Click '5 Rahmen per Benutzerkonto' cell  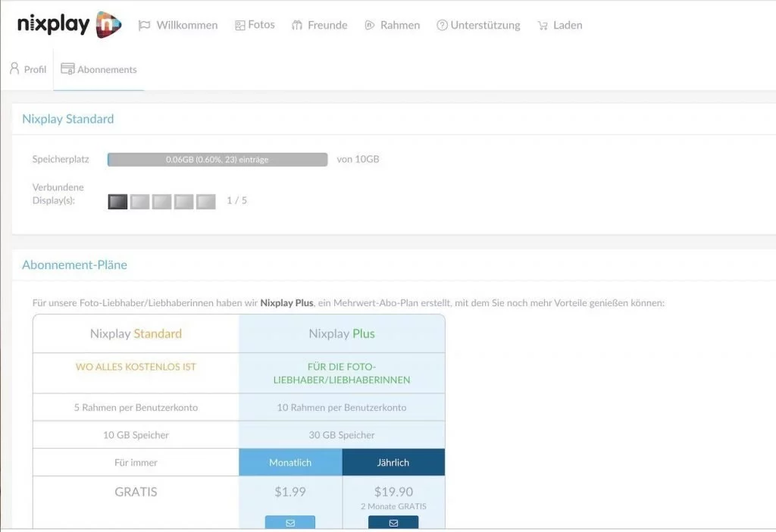(x=136, y=407)
